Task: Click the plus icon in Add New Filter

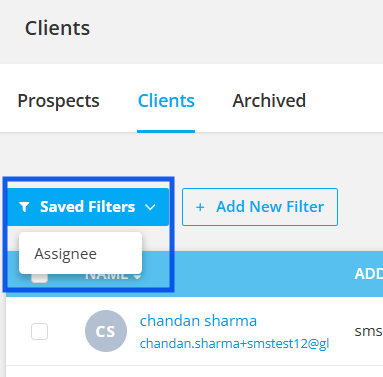Action: coord(200,207)
